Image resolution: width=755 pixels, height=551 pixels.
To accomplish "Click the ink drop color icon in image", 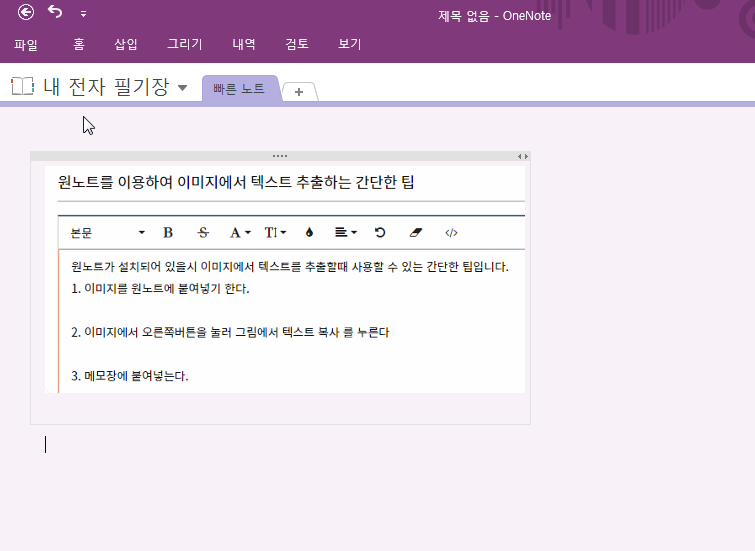I will pos(309,232).
